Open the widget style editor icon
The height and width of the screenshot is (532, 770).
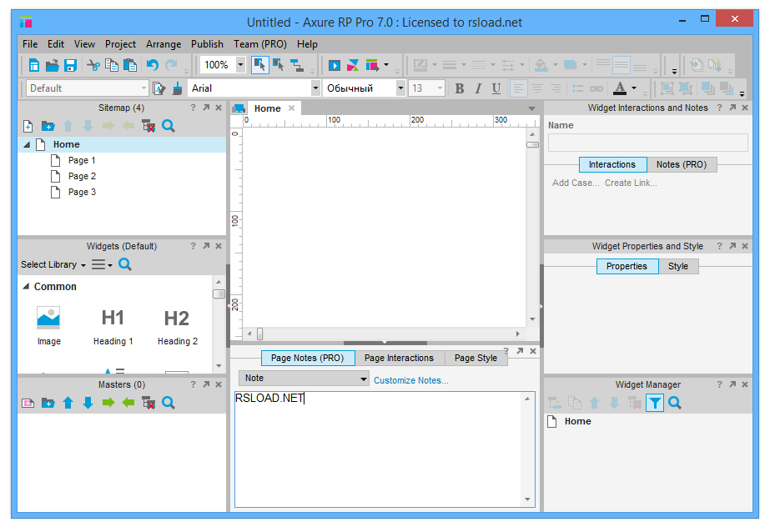click(x=159, y=88)
